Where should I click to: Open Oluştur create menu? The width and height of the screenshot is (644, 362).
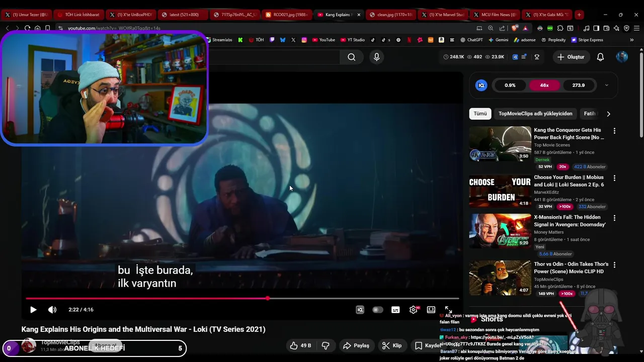571,57
